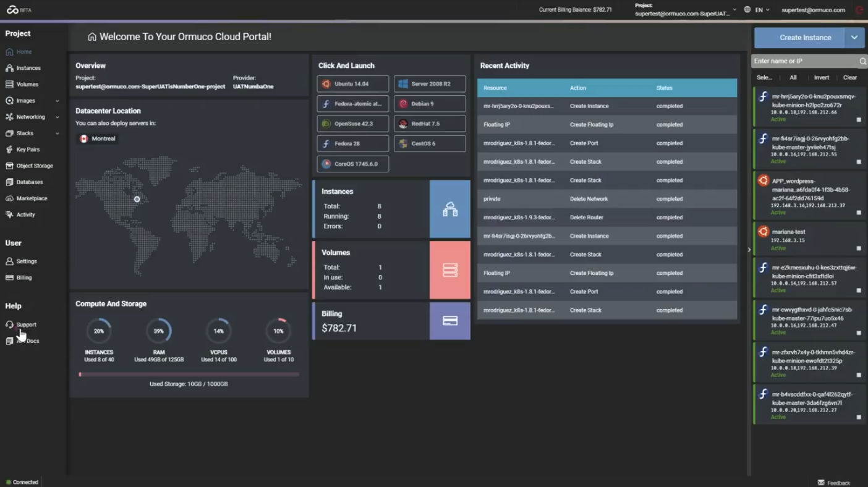The image size is (868, 487).
Task: Launch CoreOS 1745.6.0 image
Action: click(x=353, y=164)
